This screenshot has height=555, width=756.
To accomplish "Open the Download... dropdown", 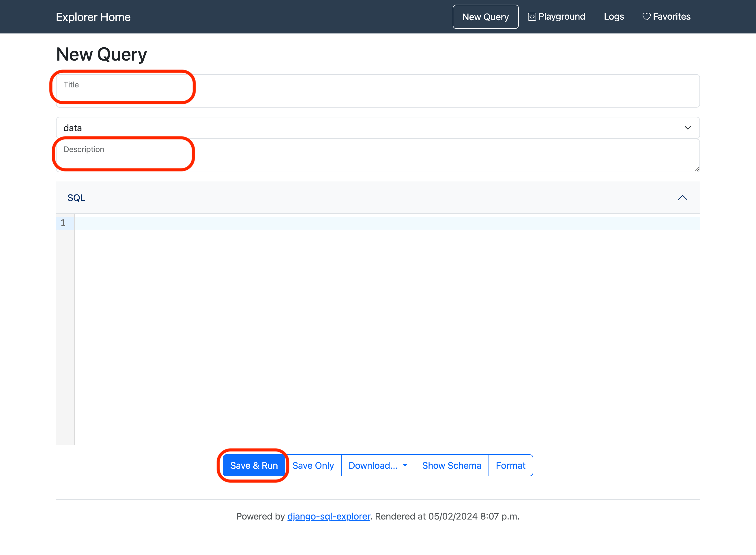I will tap(378, 465).
